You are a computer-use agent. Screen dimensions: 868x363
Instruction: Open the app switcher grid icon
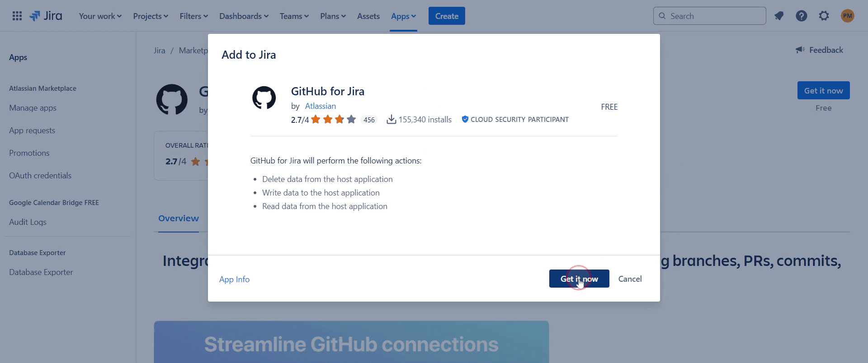[17, 16]
